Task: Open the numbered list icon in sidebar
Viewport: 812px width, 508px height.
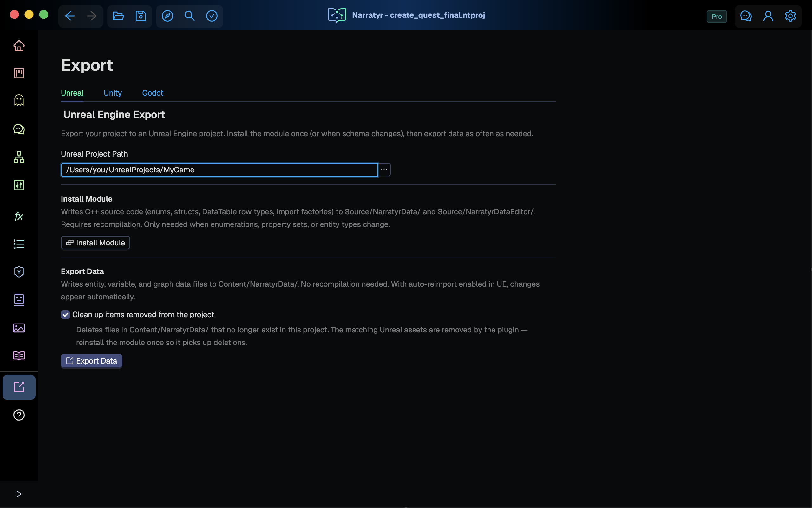Action: (19, 244)
